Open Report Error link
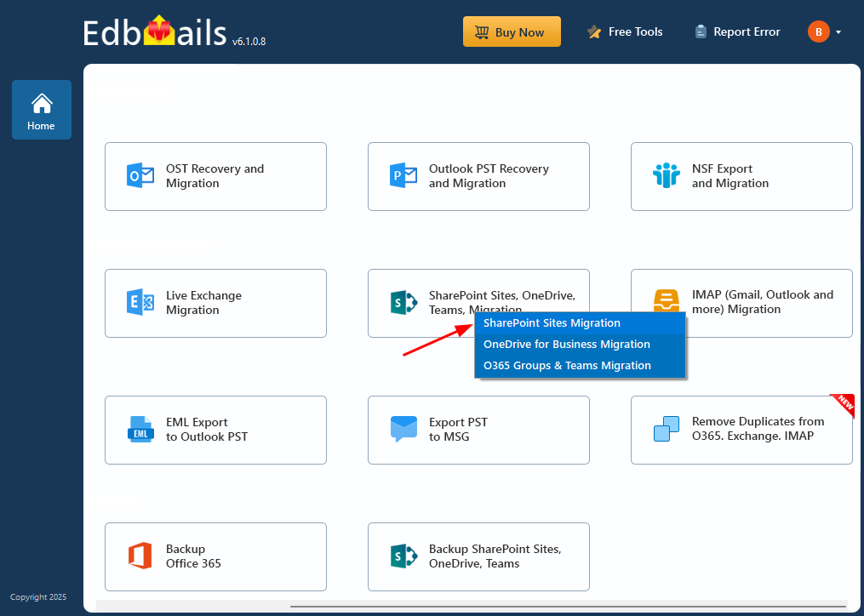 (x=737, y=32)
